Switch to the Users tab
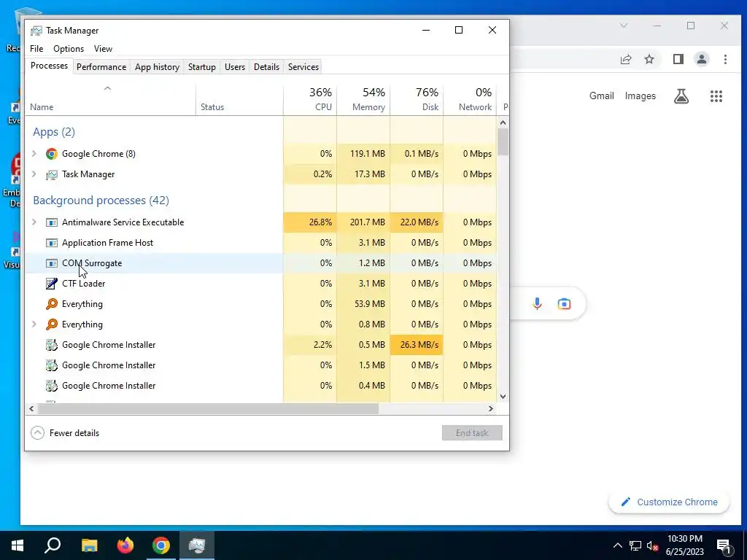 coord(235,67)
